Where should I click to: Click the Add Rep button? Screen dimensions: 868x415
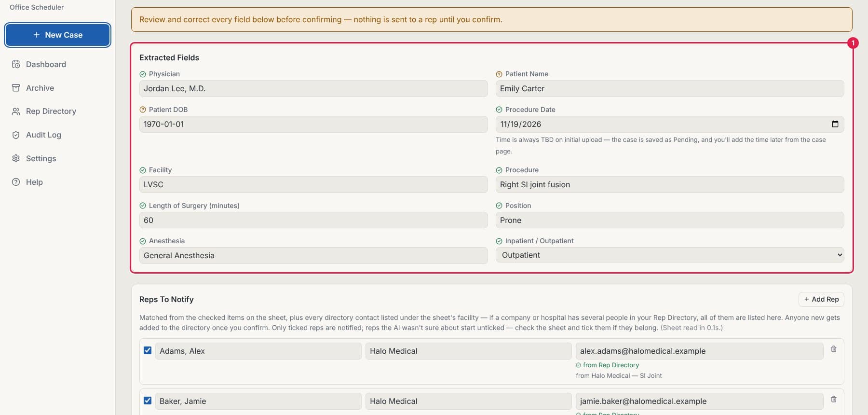point(821,299)
